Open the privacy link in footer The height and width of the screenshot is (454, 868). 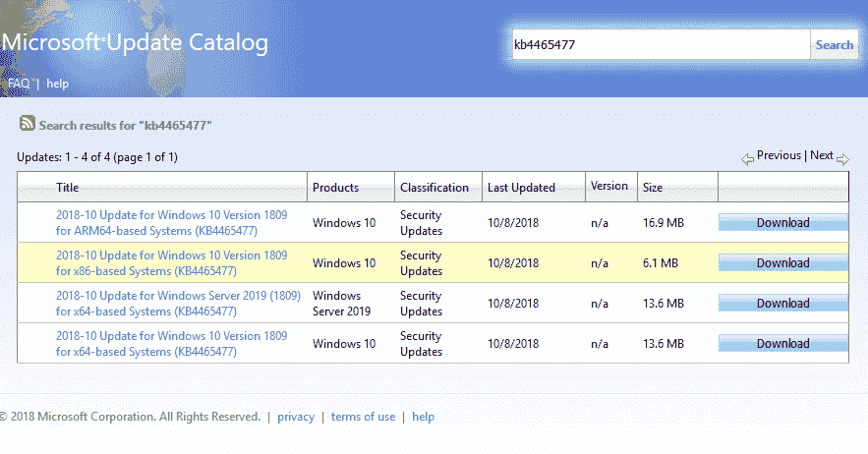[x=296, y=417]
